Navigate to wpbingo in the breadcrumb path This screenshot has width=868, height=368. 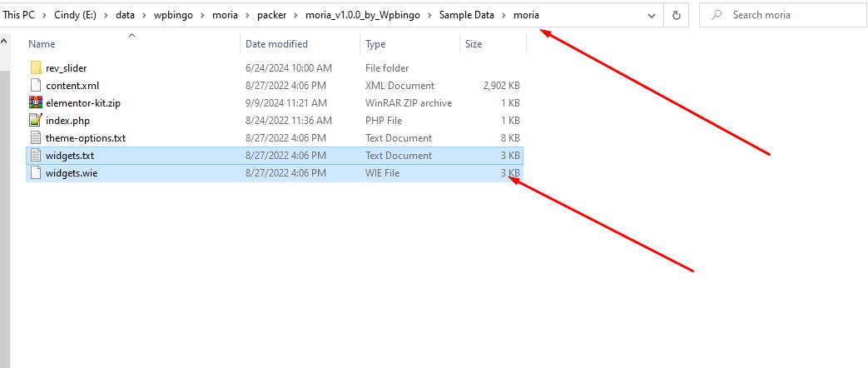pos(171,15)
